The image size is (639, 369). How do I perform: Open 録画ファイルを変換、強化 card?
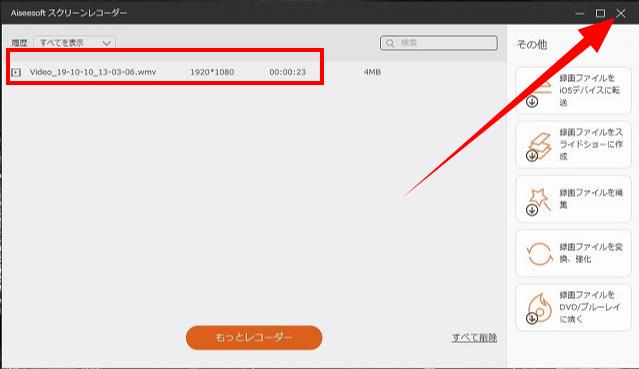(573, 253)
